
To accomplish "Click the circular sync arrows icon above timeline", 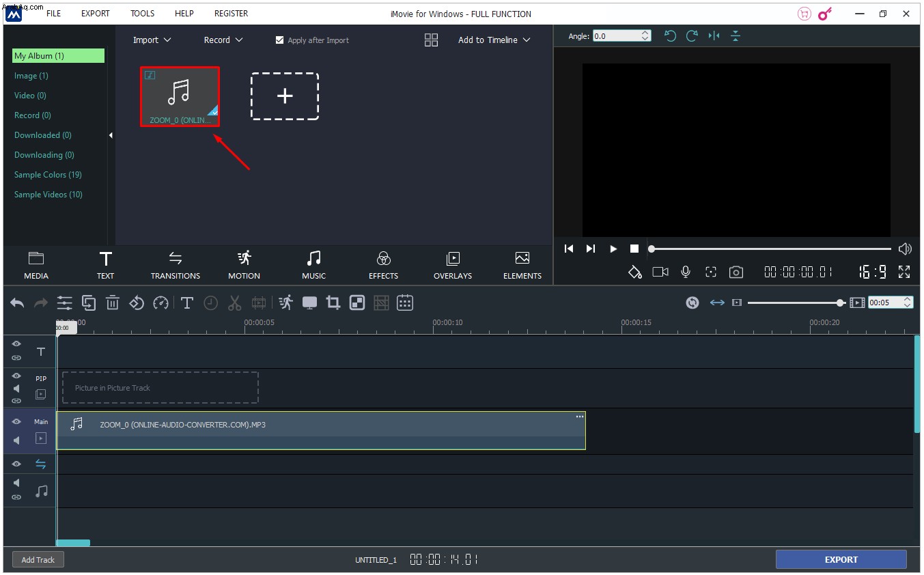I will pos(692,303).
